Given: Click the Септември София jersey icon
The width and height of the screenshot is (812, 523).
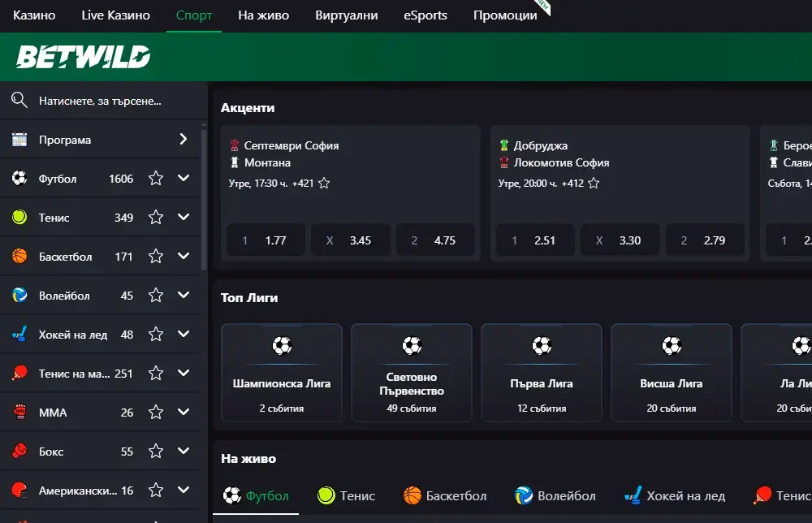Looking at the screenshot, I should (x=235, y=145).
